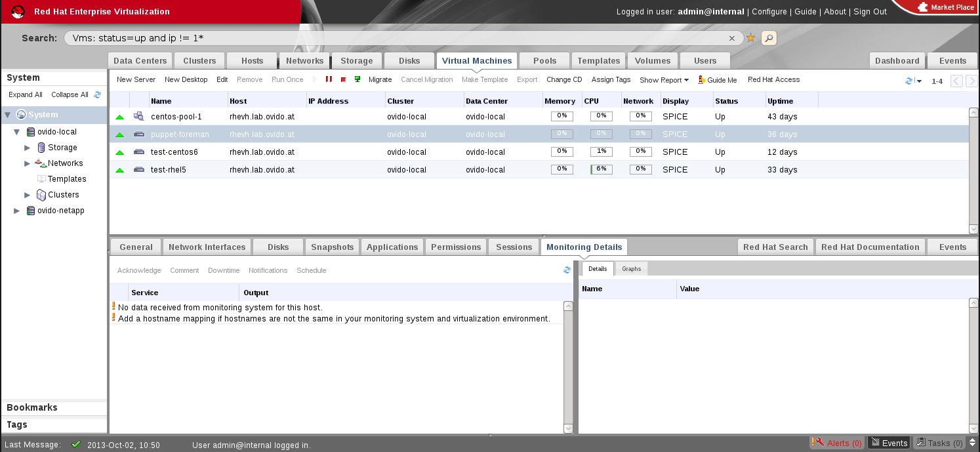980x452 pixels.
Task: Collapse the System tree node
Action: click(x=7, y=115)
